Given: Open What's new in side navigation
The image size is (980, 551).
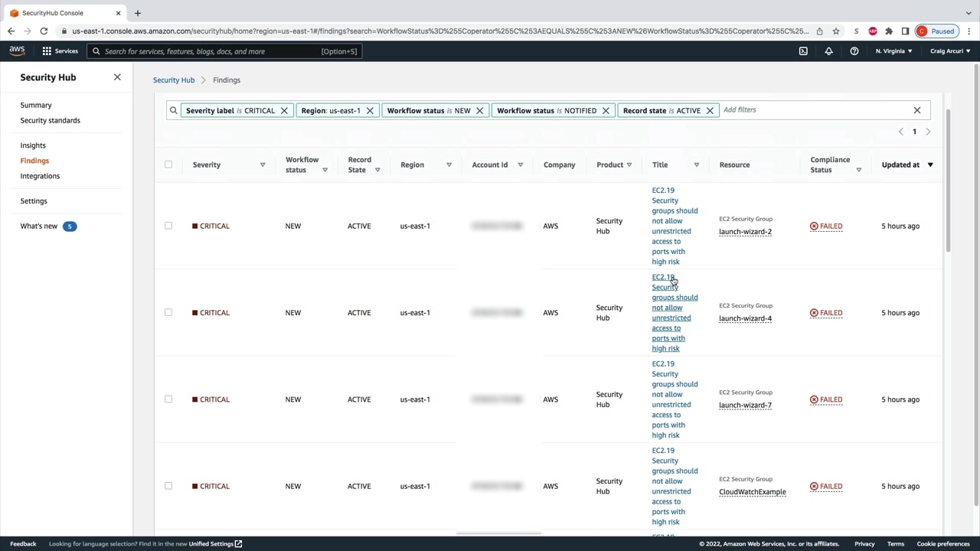Looking at the screenshot, I should [x=39, y=227].
